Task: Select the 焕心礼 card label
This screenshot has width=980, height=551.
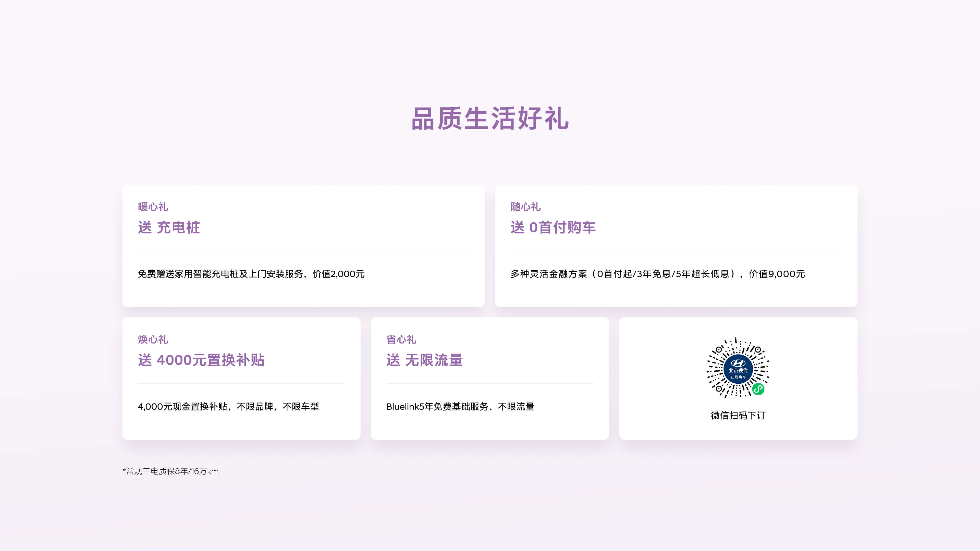Action: click(x=153, y=339)
